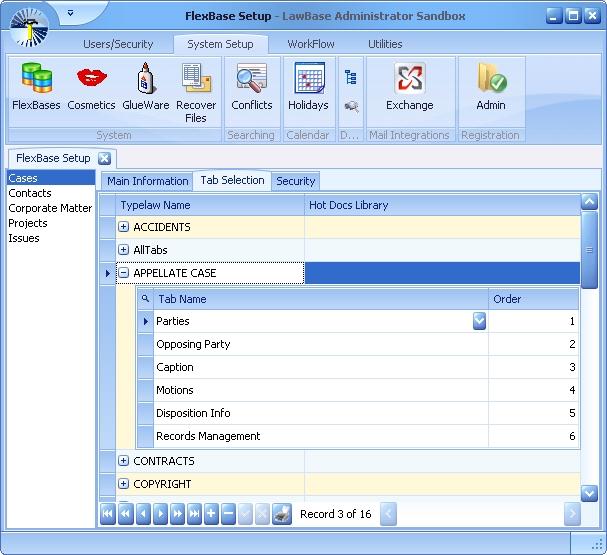Click the application logo orb button
Viewport: 607px width, 555px height.
(29, 28)
